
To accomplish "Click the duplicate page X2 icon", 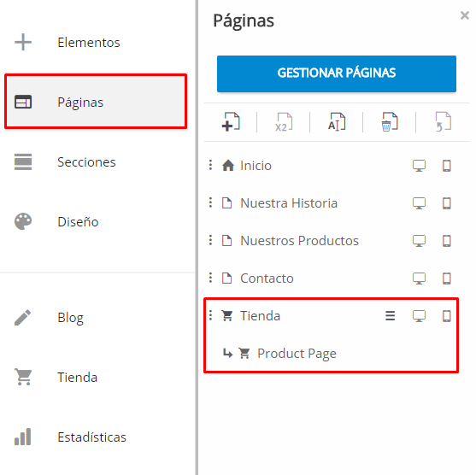I will pos(284,122).
